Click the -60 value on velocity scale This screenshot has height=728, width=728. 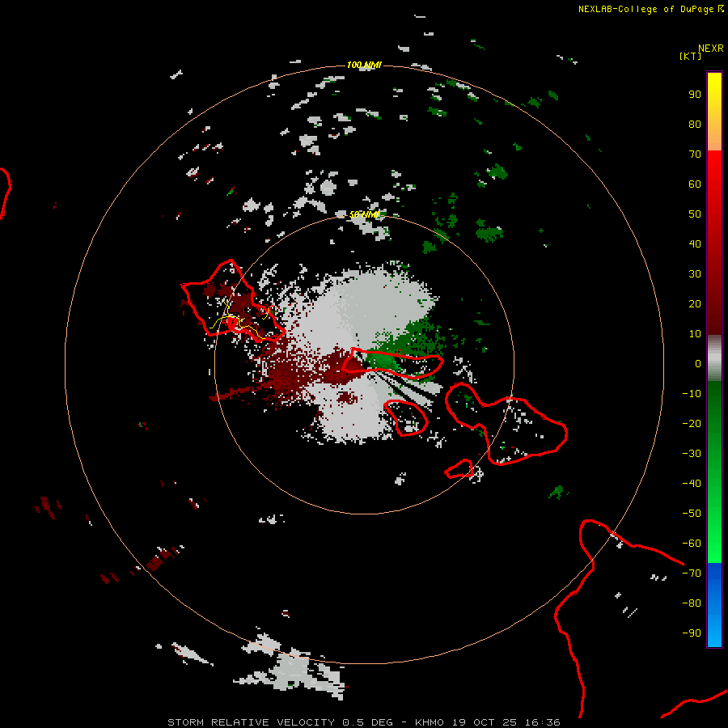click(x=692, y=544)
